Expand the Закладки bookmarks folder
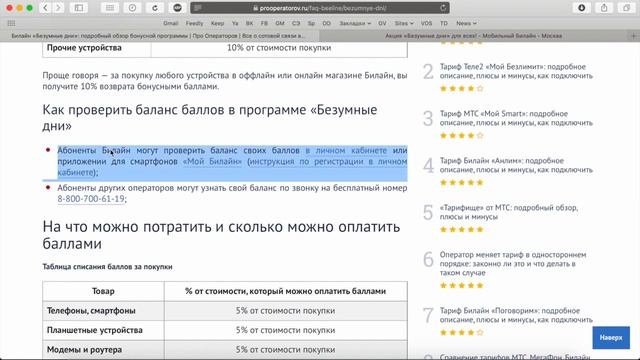The image size is (640, 360). tap(355, 23)
